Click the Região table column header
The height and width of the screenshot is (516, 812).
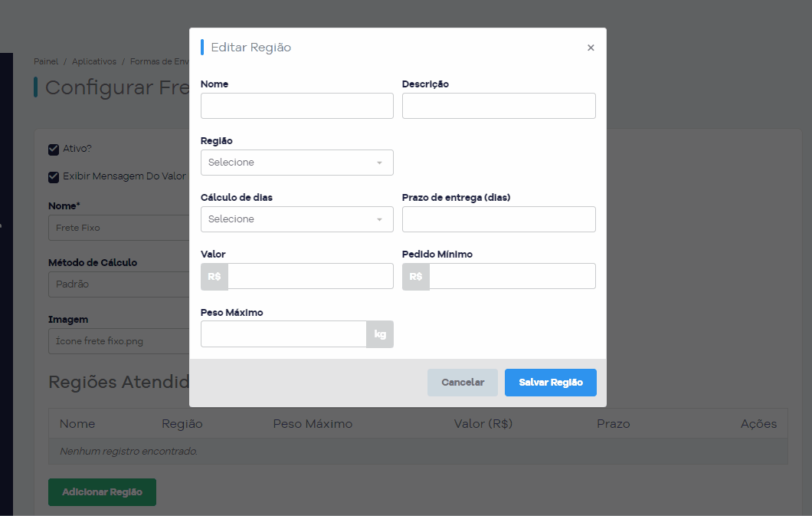182,424
